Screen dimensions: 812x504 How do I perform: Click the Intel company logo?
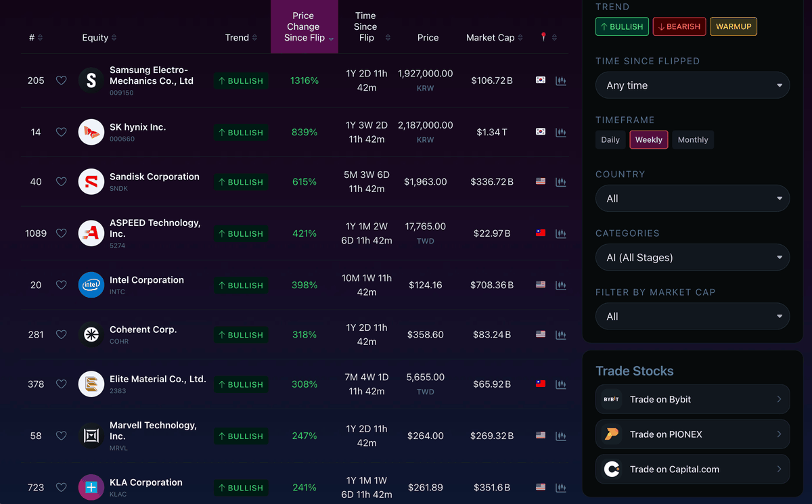pyautogui.click(x=91, y=285)
